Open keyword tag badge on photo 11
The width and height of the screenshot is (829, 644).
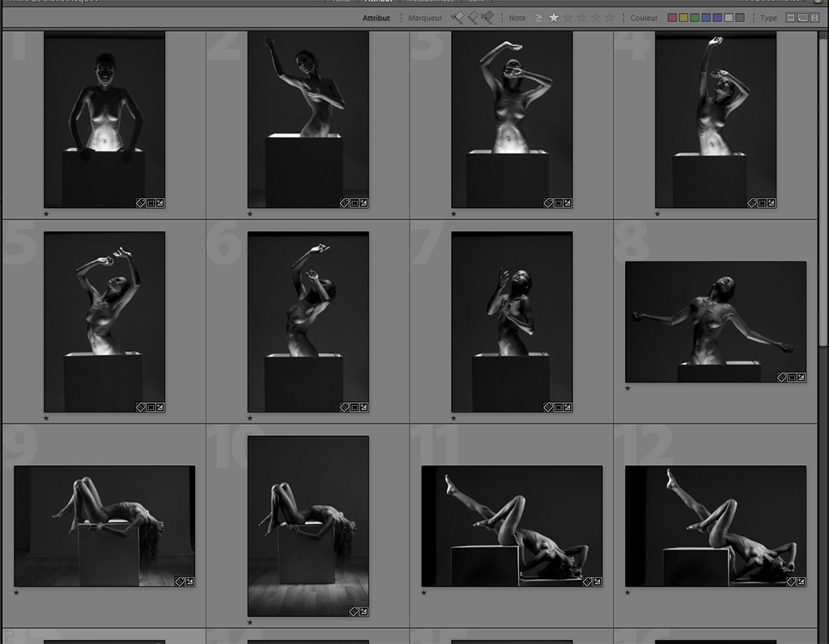point(588,582)
